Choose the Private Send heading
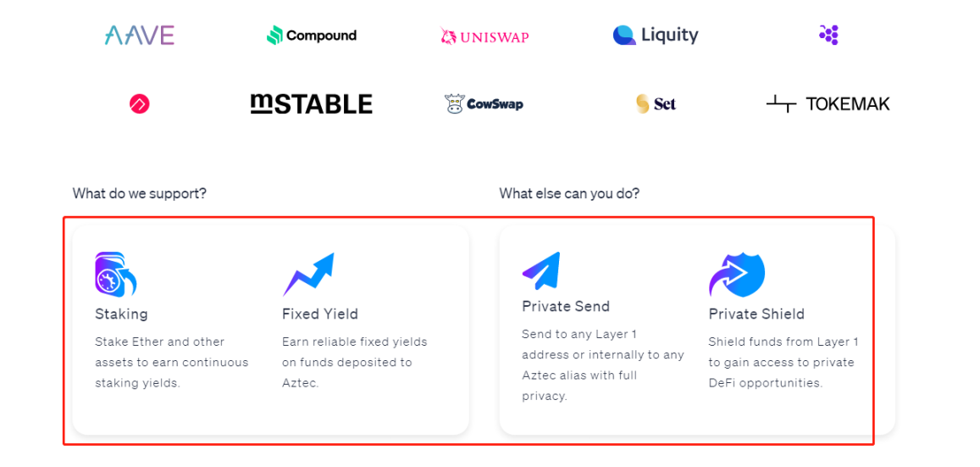Viewport: 980px width, 467px height. [x=566, y=307]
